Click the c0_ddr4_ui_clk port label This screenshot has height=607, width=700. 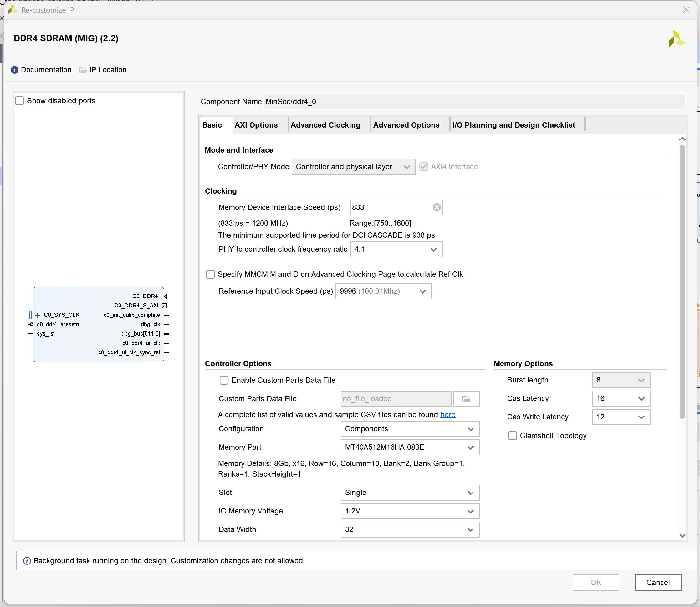pos(141,343)
